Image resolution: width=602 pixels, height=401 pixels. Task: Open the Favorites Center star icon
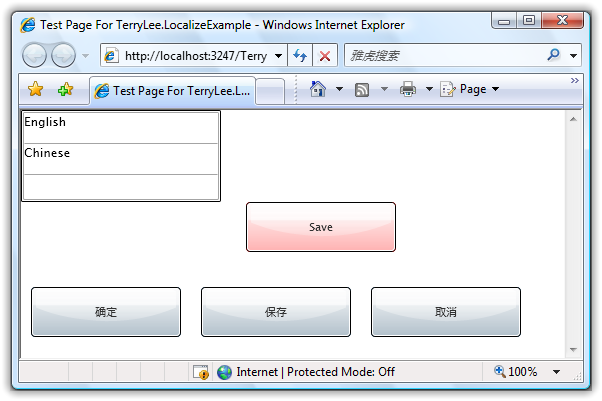pos(36,90)
